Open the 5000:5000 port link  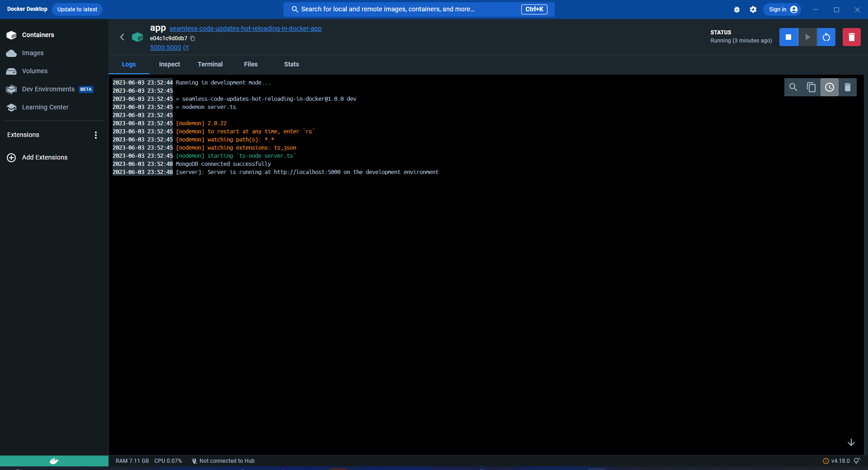pos(166,47)
